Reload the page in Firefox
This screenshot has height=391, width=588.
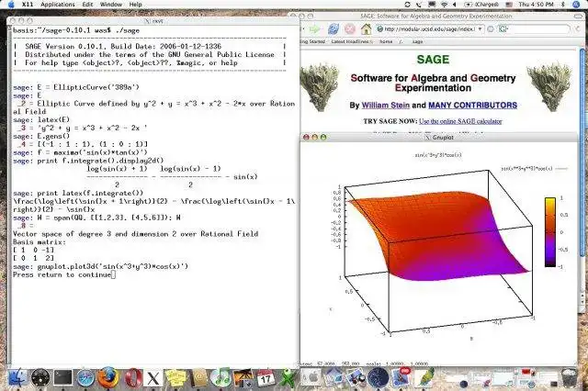(x=333, y=28)
